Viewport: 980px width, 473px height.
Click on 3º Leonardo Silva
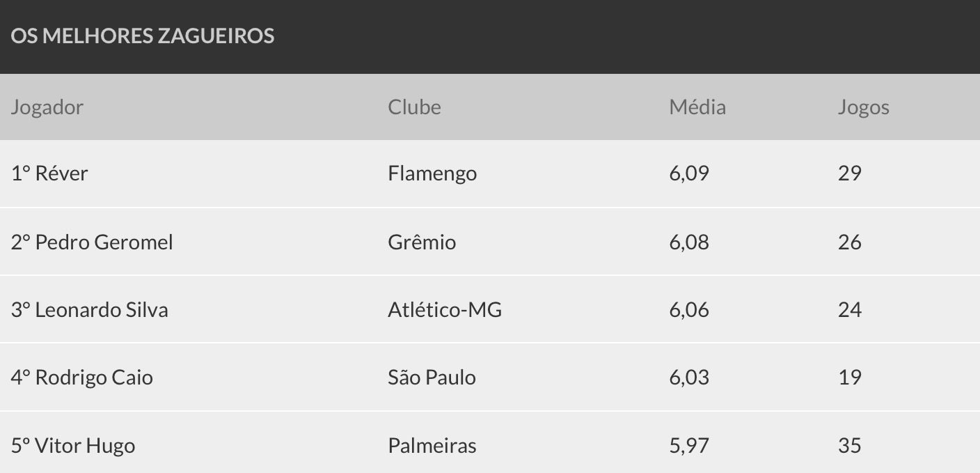(x=89, y=309)
